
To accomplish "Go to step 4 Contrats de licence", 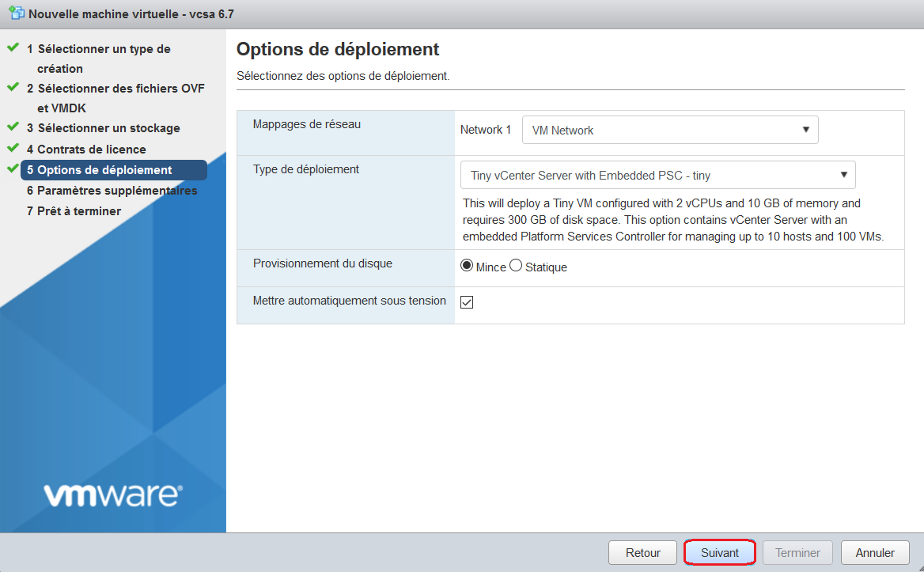I will click(x=86, y=149).
